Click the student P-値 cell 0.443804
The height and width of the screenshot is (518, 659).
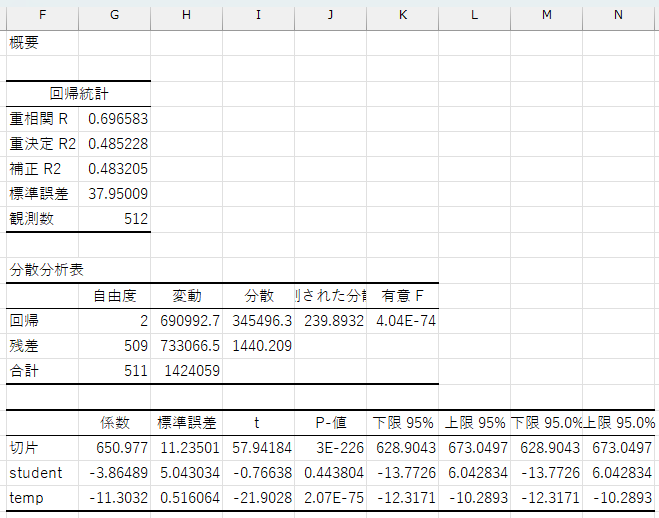[x=332, y=472]
